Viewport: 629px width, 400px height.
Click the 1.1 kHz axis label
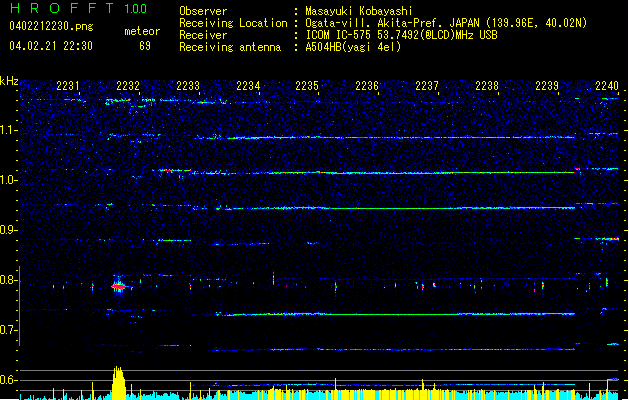pyautogui.click(x=9, y=130)
